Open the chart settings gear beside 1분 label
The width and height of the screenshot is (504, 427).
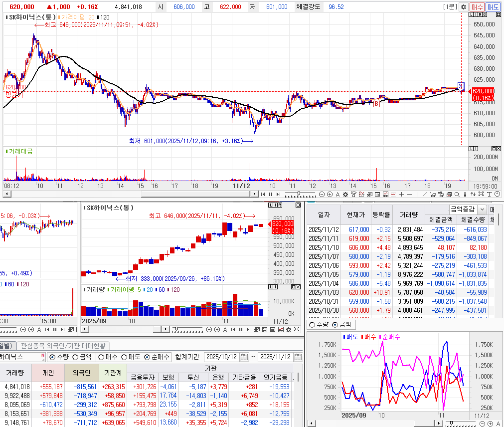click(464, 7)
